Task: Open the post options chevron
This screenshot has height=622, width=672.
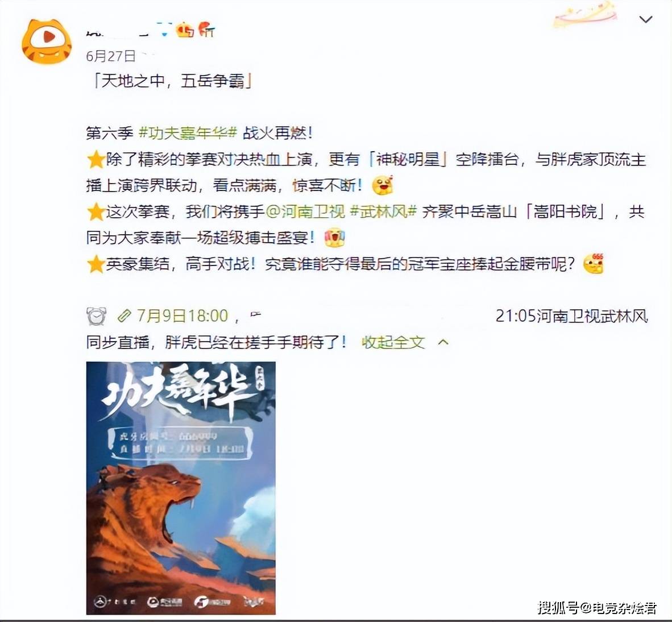Action: tap(645, 19)
